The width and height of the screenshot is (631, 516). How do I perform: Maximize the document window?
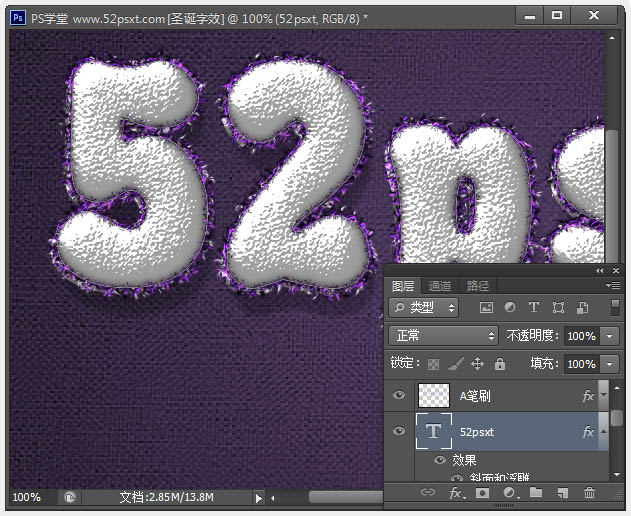click(x=557, y=16)
